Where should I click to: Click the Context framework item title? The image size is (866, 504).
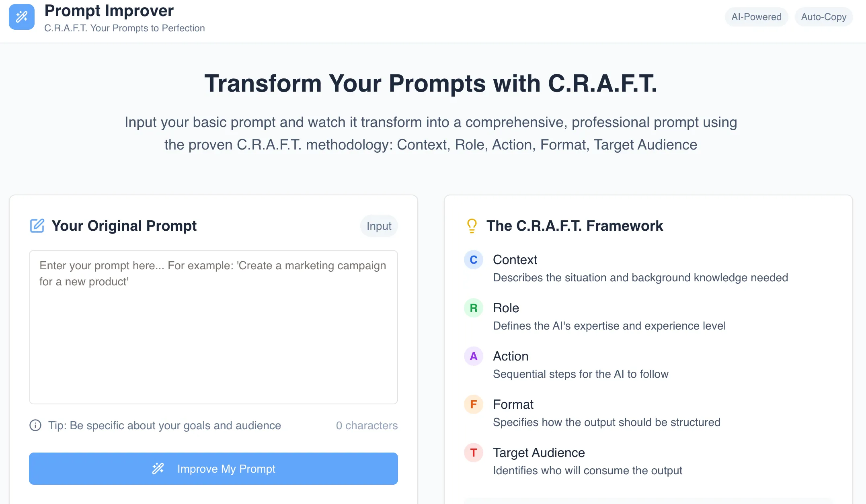click(515, 260)
